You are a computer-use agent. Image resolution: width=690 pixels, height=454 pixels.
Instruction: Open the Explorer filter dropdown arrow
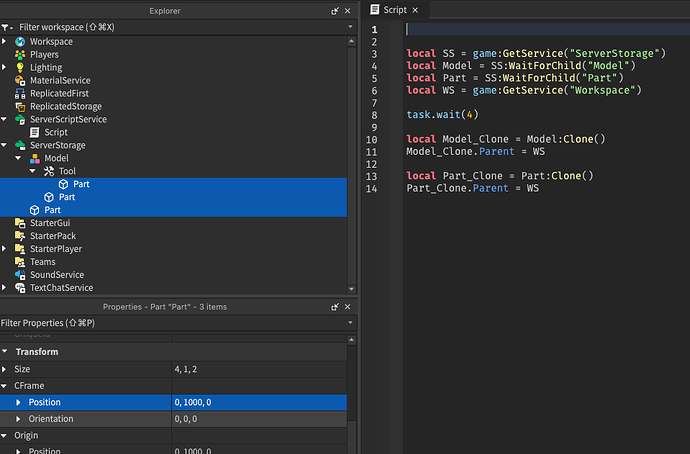click(x=350, y=27)
